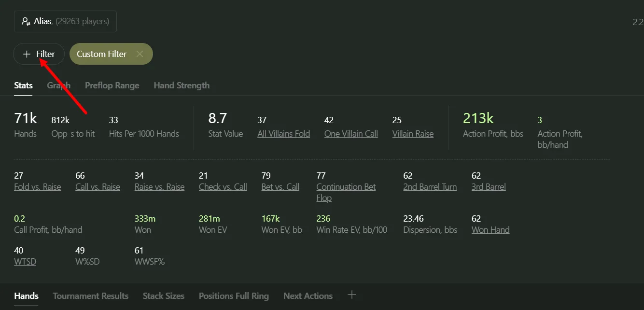Select the Hand Strength tab

[182, 85]
